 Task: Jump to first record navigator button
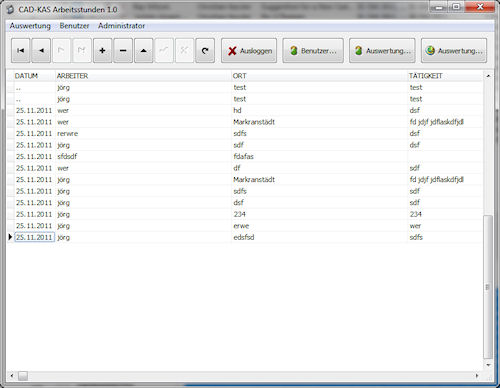pos(21,51)
